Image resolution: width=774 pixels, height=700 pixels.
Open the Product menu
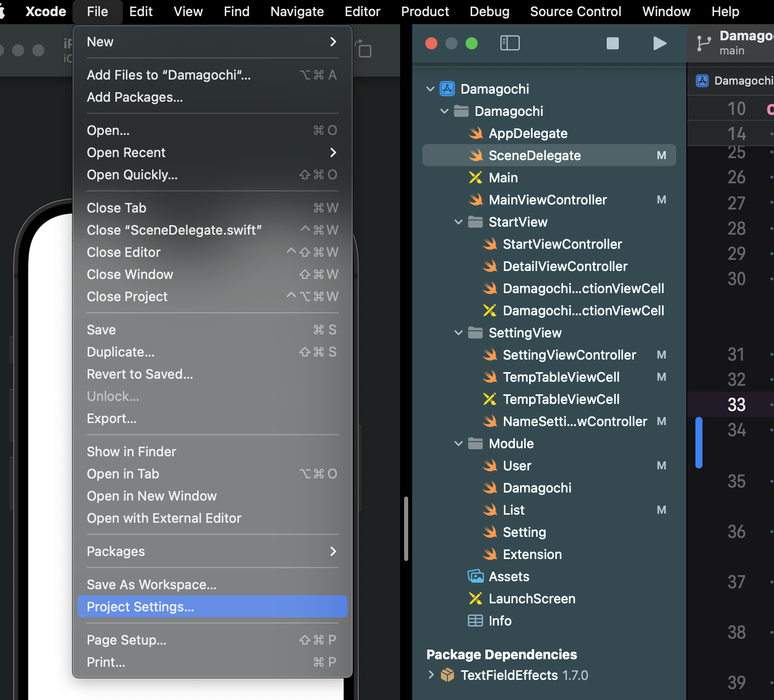pos(425,12)
